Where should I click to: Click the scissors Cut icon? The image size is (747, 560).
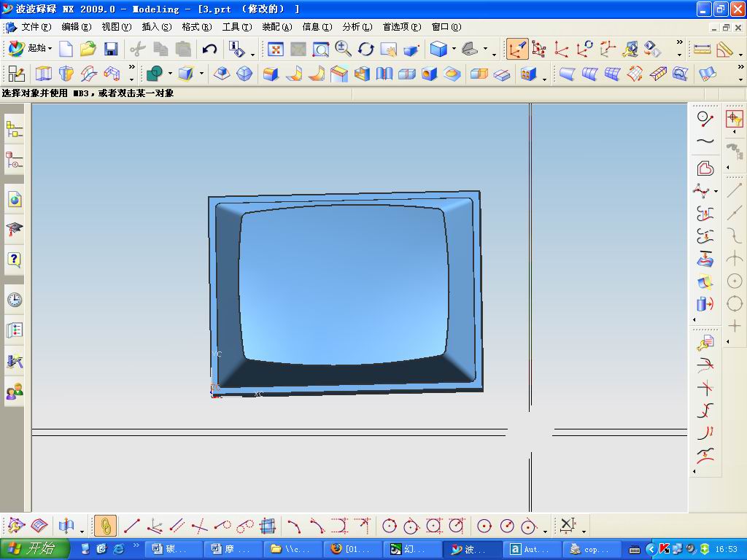point(138,49)
